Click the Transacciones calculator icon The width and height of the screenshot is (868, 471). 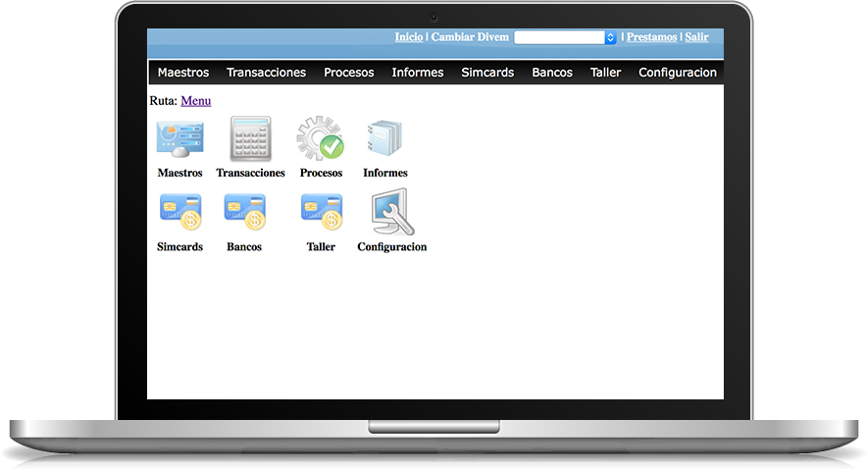[x=251, y=139]
